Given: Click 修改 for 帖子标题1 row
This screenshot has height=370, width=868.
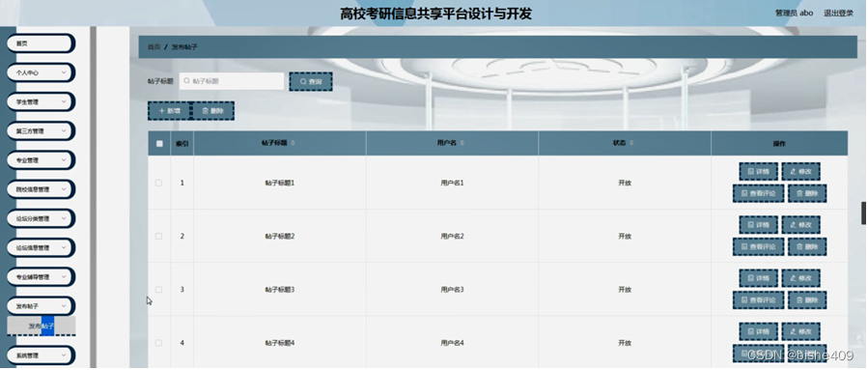Looking at the screenshot, I should coord(801,172).
